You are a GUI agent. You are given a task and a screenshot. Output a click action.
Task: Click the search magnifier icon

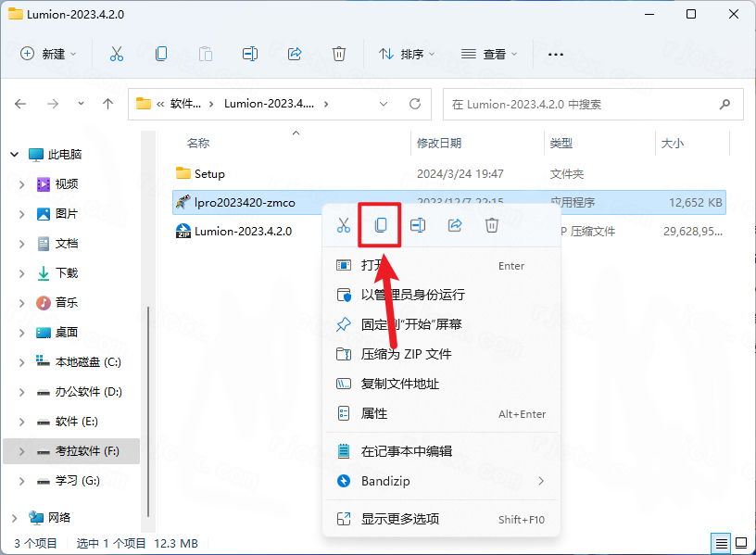(x=724, y=104)
